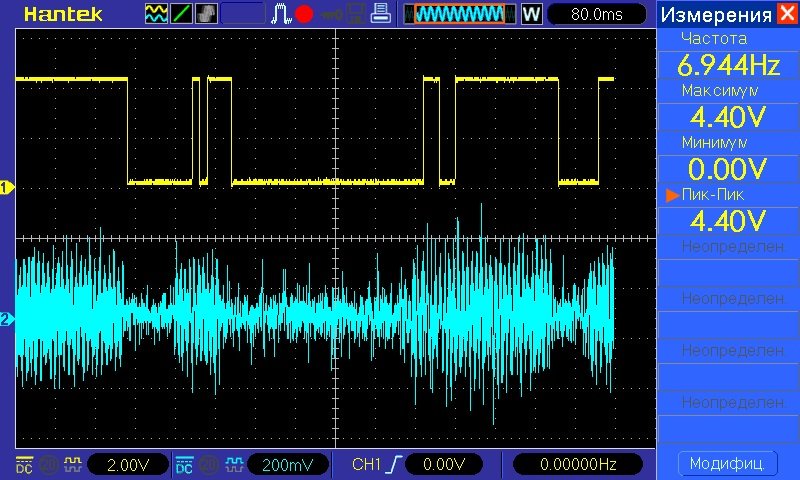This screenshot has width=800, height=480.
Task: Click the printer icon in top bar
Action: tap(380, 14)
